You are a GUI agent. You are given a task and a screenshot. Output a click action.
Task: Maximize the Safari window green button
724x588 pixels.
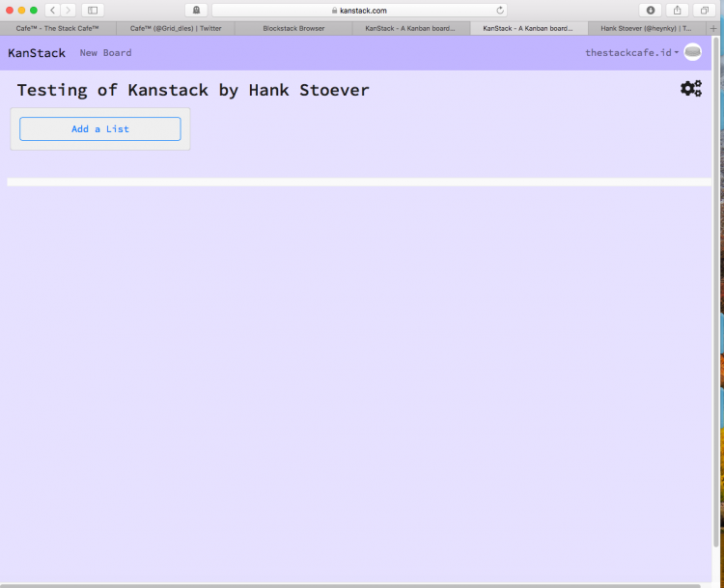coord(33,11)
